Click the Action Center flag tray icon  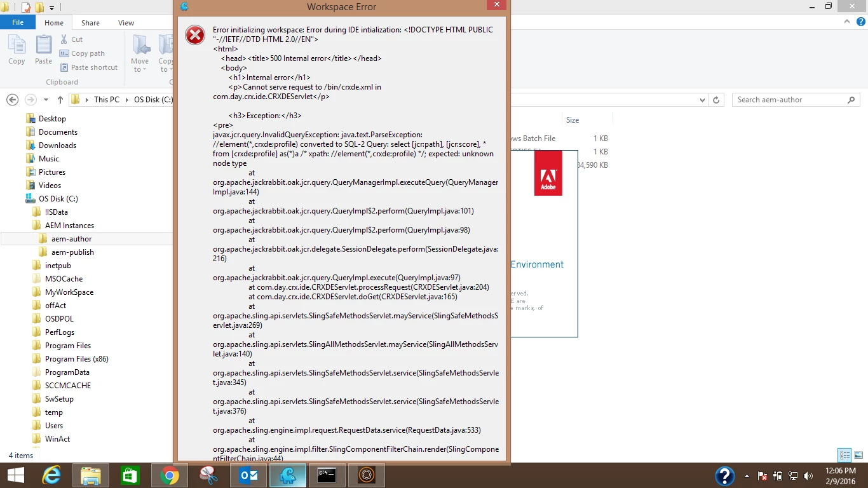(x=761, y=476)
